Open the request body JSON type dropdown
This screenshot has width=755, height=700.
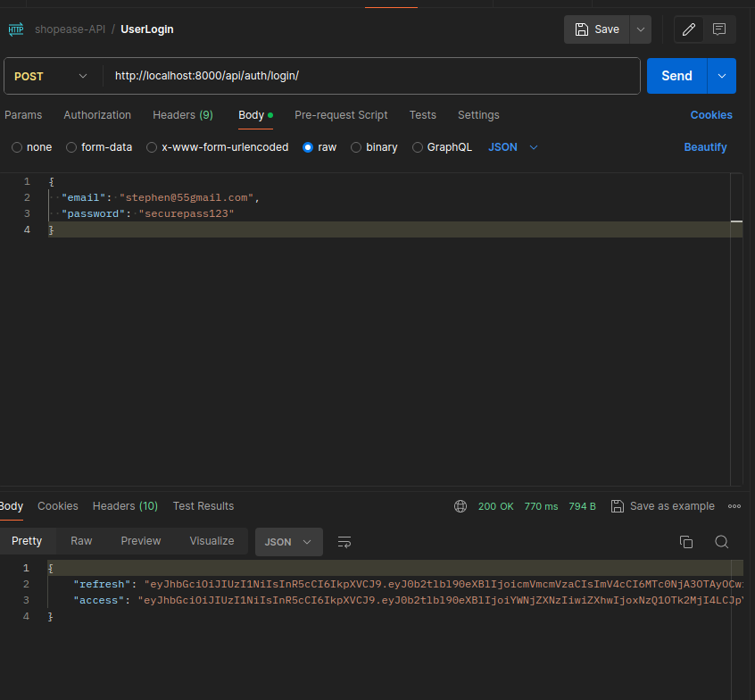pos(513,147)
